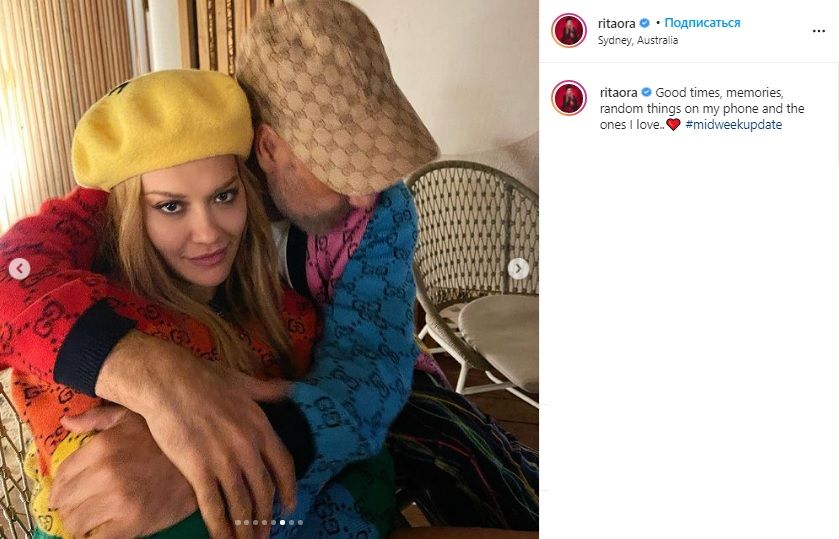
Task: Click the verified badge in the caption
Action: 646,92
